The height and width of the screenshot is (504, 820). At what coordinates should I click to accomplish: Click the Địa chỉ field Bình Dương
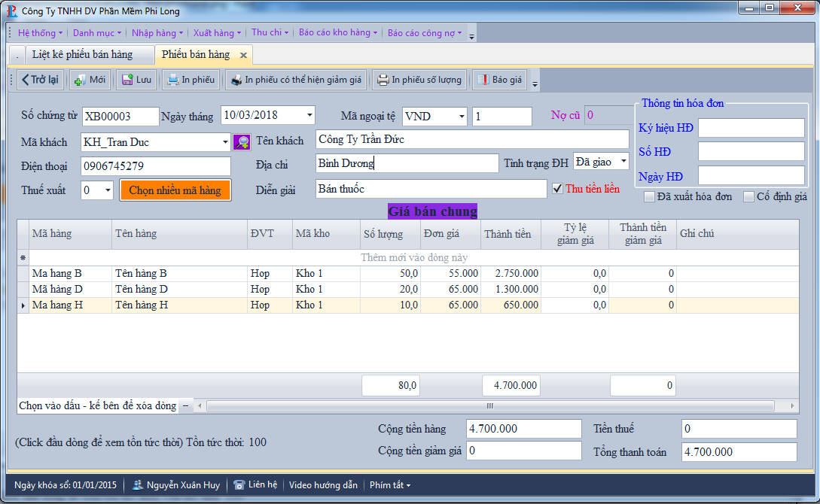(407, 163)
